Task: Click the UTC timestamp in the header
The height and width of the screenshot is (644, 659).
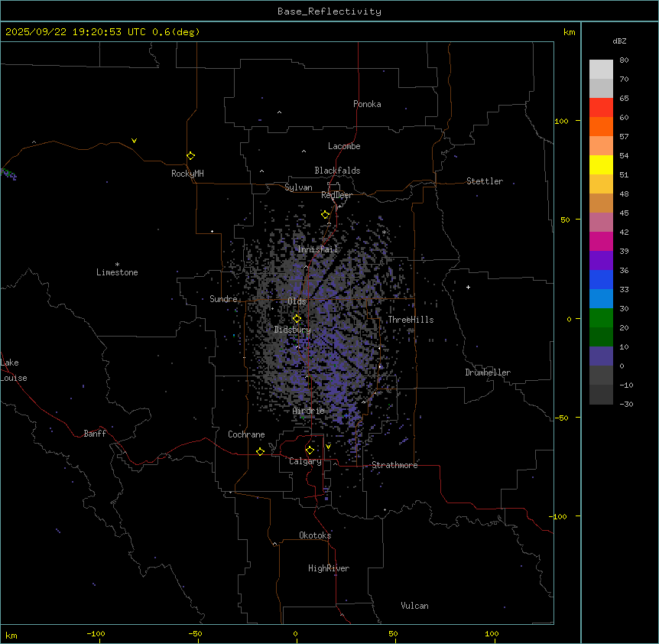Action: point(102,32)
